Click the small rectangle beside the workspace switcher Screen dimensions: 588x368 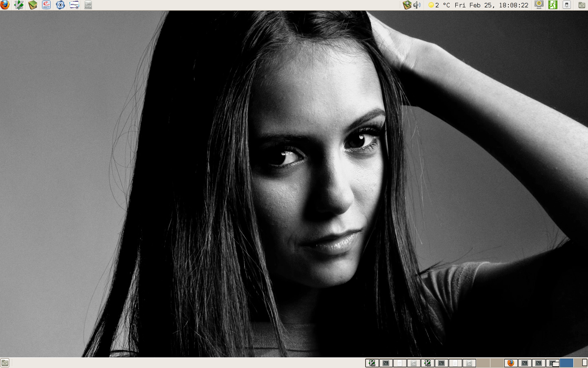point(585,363)
